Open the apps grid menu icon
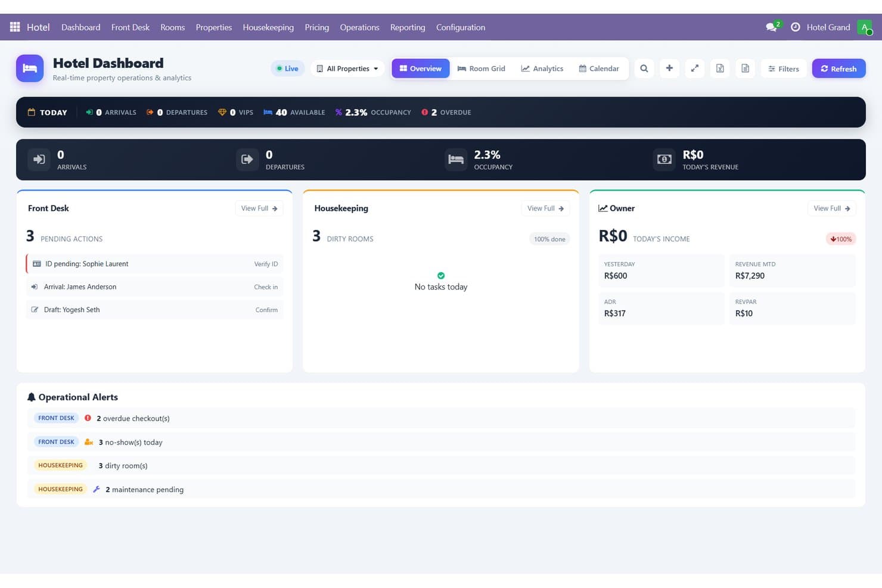The image size is (882, 588). [x=15, y=27]
